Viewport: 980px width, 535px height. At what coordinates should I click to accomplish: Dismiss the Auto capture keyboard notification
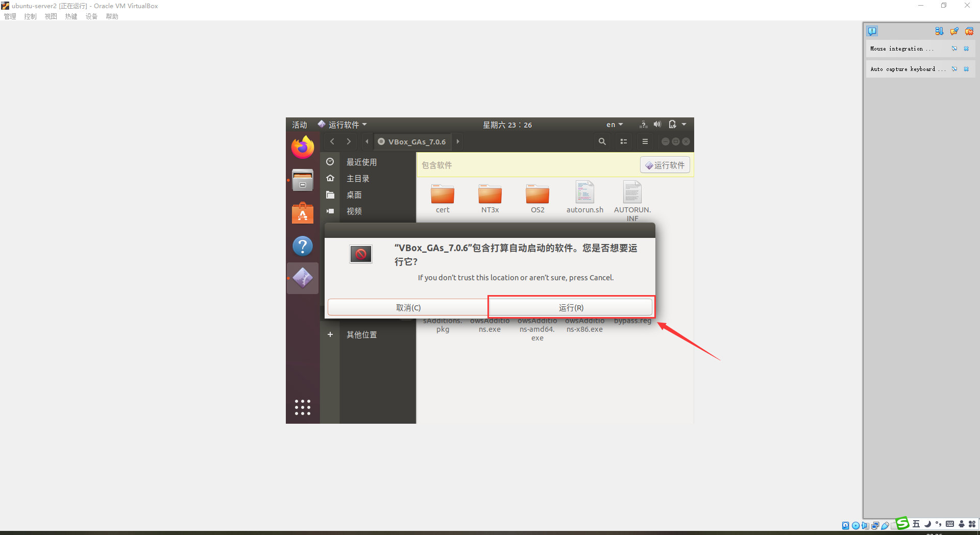coord(966,69)
